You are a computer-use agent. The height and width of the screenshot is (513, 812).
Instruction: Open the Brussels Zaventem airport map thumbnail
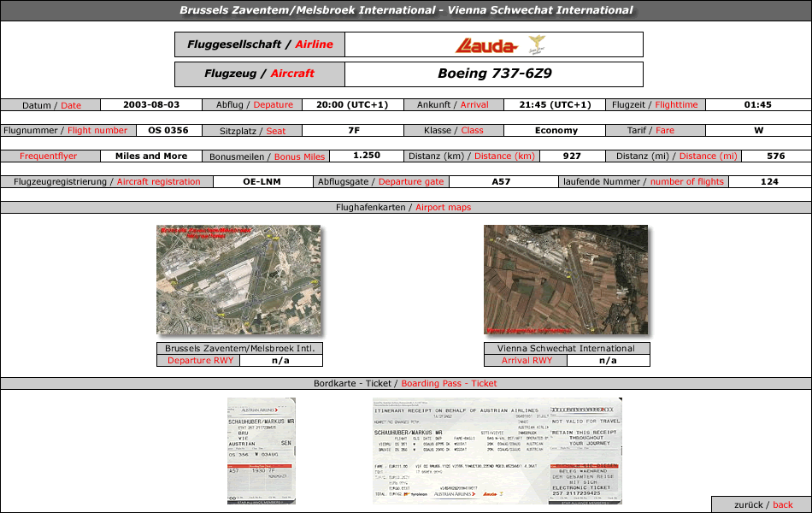[x=238, y=280]
